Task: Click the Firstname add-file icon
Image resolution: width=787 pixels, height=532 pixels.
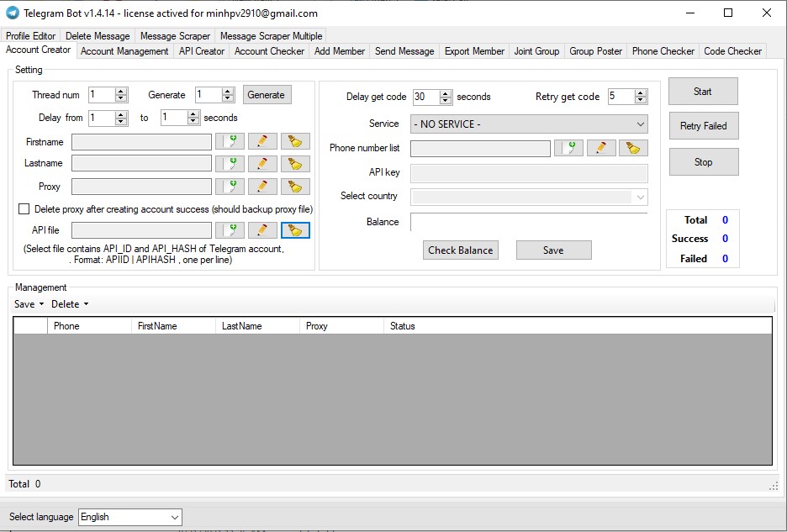Action: pos(230,141)
